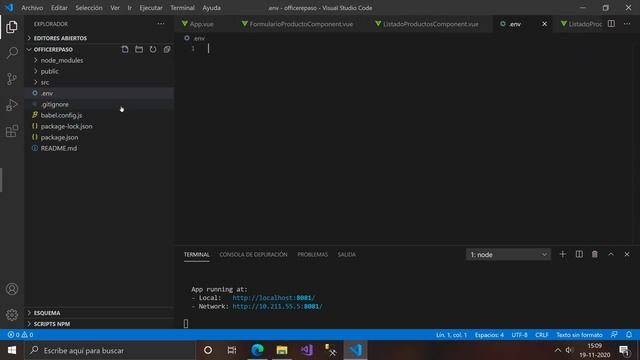Maximize the terminal panel size
640x360 pixels.
611,254
